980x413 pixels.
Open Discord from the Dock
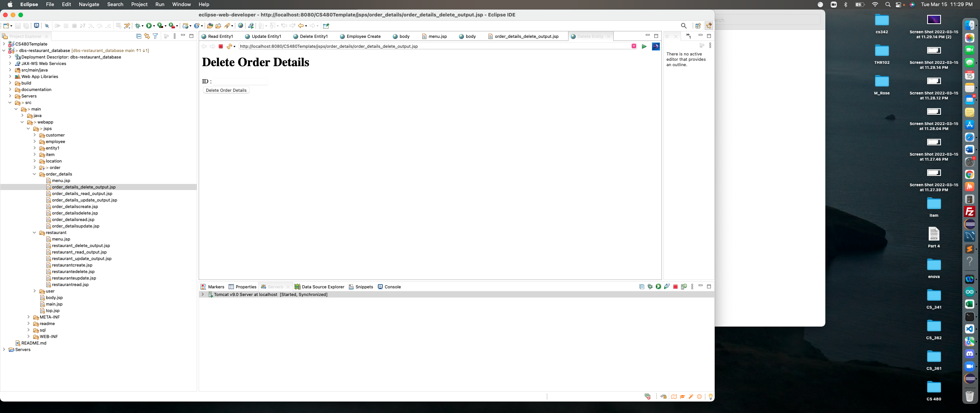(969, 354)
